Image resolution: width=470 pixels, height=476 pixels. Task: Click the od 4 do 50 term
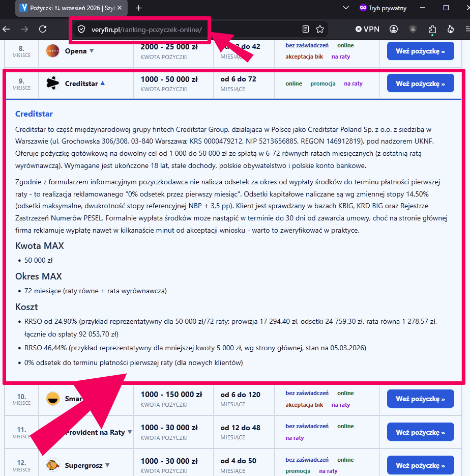point(239,461)
